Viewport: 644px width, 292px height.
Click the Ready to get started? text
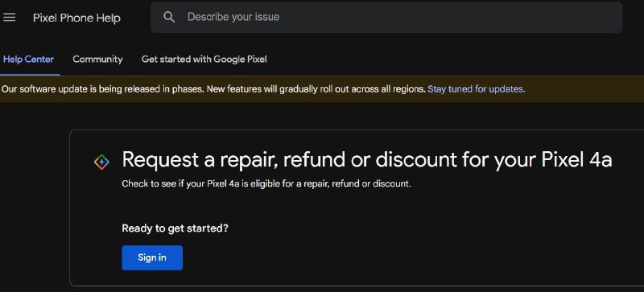[175, 228]
